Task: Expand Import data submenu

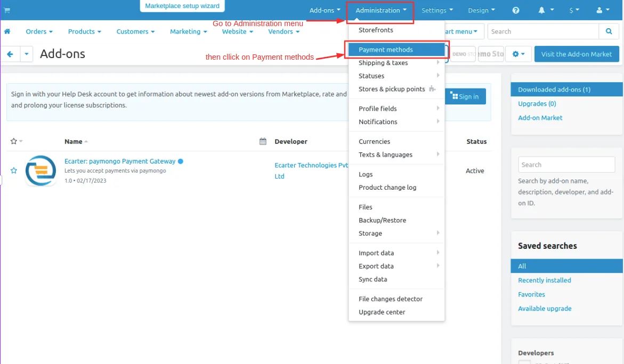Action: pos(396,253)
